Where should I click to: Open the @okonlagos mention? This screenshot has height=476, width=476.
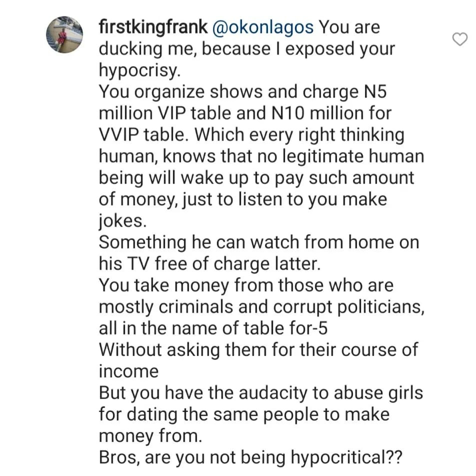[263, 27]
